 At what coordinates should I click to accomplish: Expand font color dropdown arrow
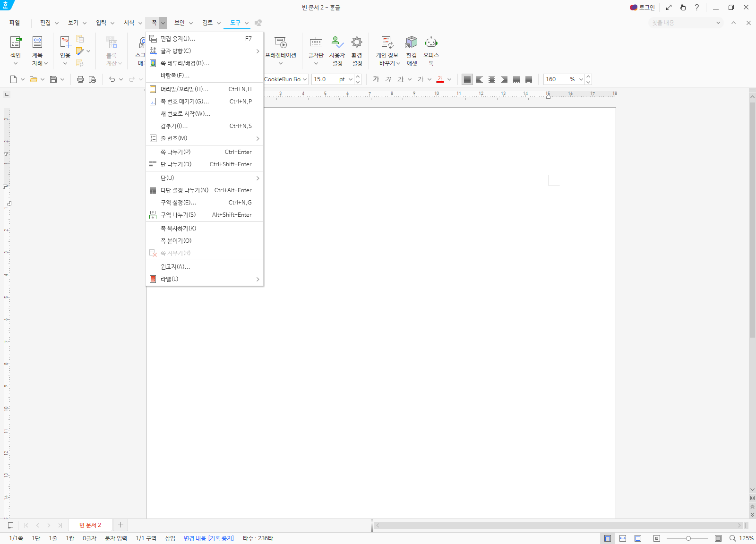449,79
